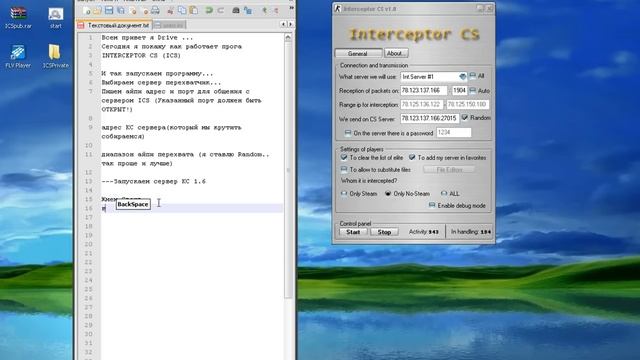
Task: Enable 'On the server there is a password'
Action: tap(348, 133)
